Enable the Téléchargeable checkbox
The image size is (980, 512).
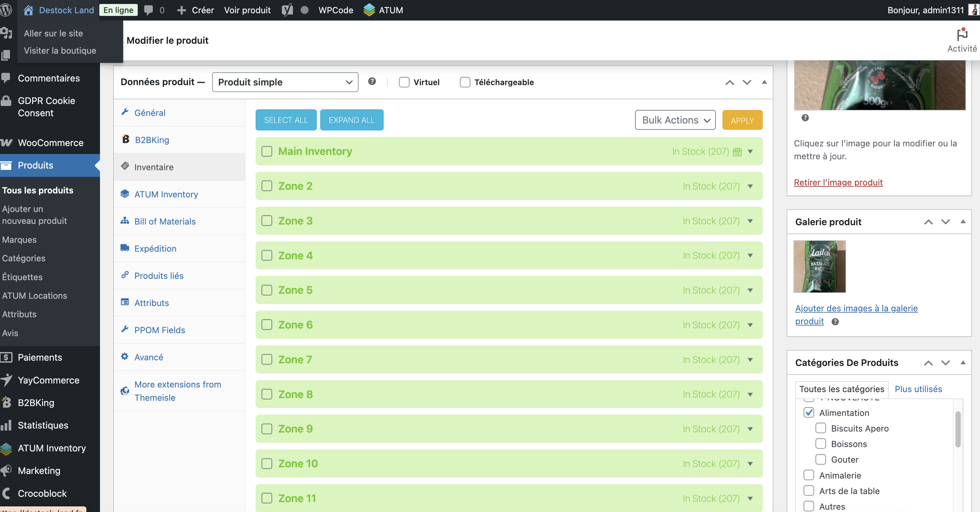465,82
